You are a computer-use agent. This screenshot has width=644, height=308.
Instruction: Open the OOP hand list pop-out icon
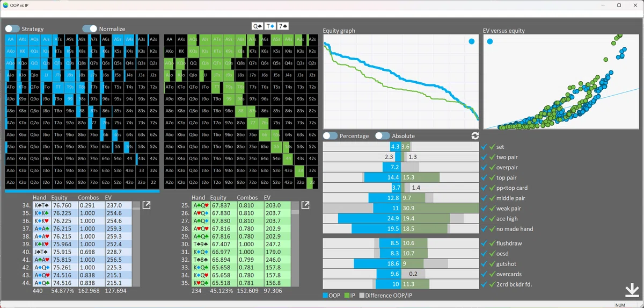(146, 205)
